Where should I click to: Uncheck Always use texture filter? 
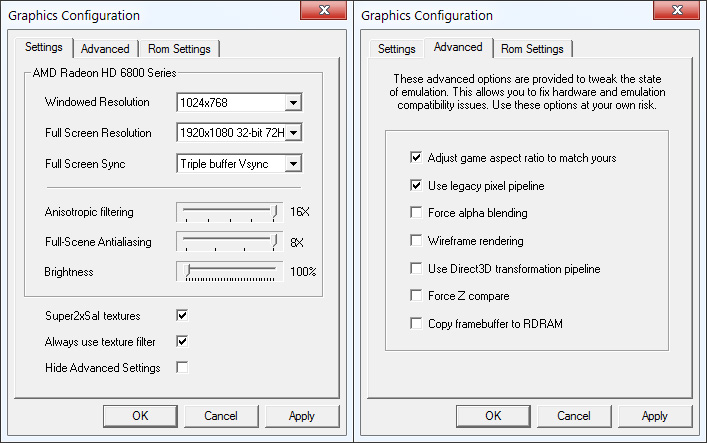pyautogui.click(x=182, y=341)
